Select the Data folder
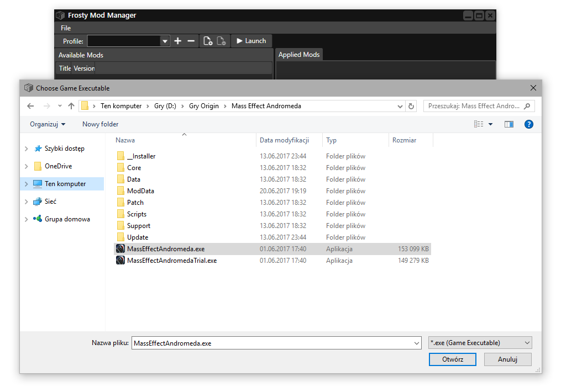The image size is (561, 392). [272, 179]
